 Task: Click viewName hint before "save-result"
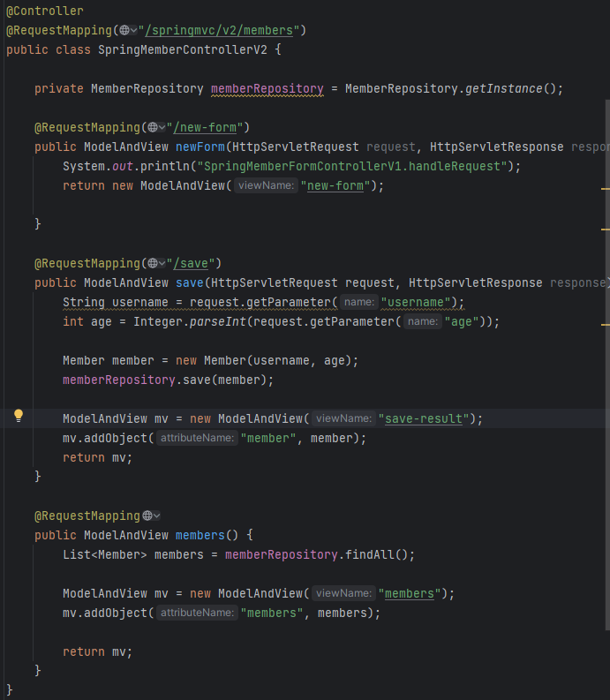pyautogui.click(x=344, y=418)
